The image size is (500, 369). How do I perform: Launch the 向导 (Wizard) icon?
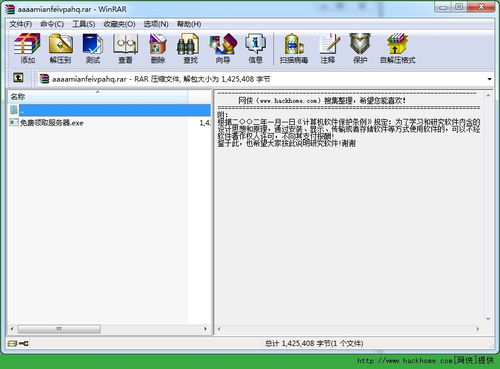223,48
